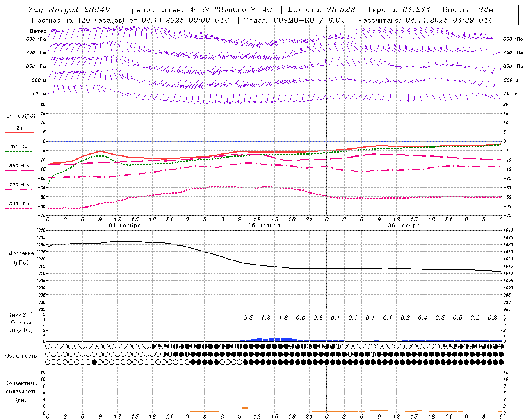Click the Td 2м dew point legend entry
The height and width of the screenshot is (420, 525).
[19, 147]
